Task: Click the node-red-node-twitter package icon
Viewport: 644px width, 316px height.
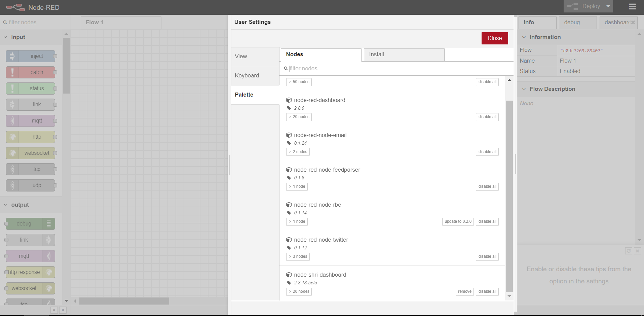Action: (x=289, y=240)
